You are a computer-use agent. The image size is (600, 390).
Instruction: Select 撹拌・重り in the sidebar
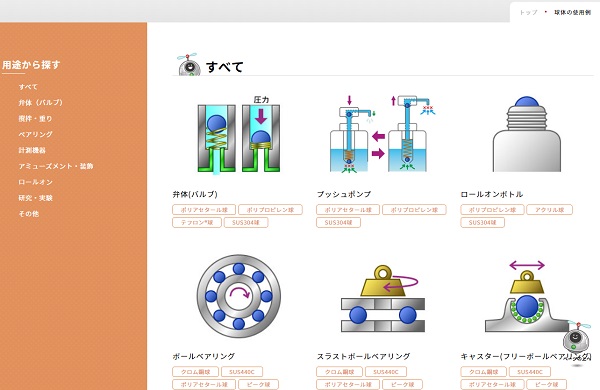(35, 119)
